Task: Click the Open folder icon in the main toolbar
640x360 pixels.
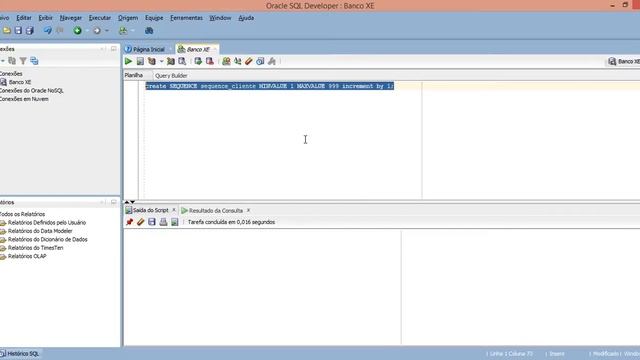Action: (x=7, y=31)
